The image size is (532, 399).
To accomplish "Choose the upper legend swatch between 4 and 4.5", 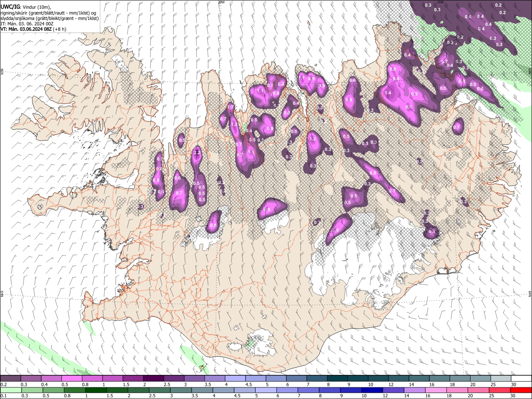I will tap(235, 379).
